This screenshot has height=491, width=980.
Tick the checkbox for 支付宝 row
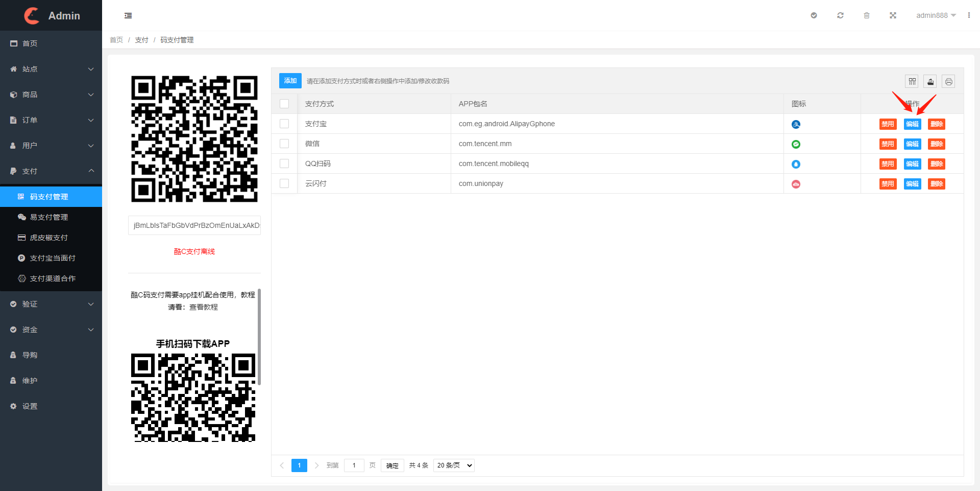(x=284, y=124)
